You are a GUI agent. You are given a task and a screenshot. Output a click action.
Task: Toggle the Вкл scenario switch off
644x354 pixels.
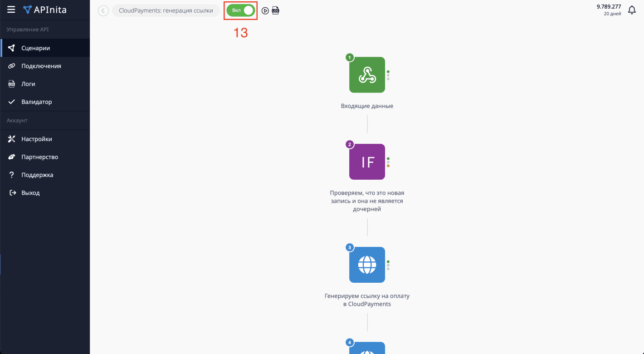pyautogui.click(x=240, y=10)
